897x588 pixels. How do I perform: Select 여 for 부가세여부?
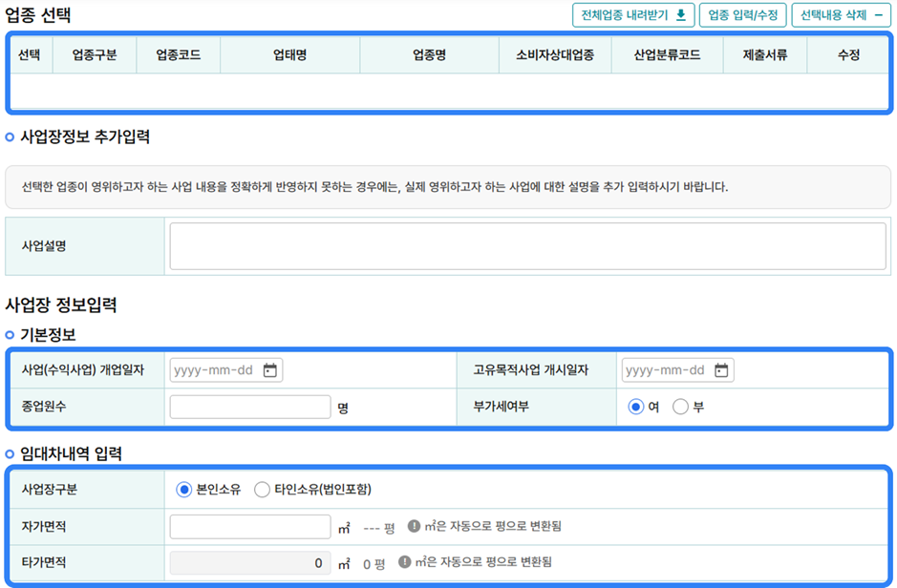636,407
